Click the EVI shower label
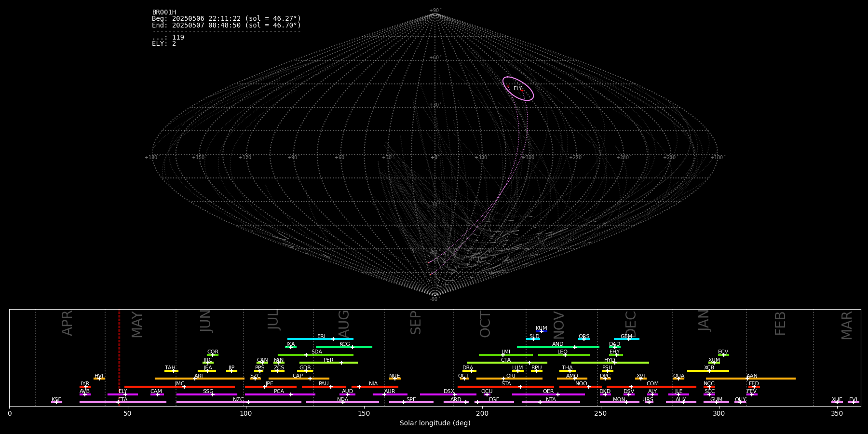 [x=853, y=399]
